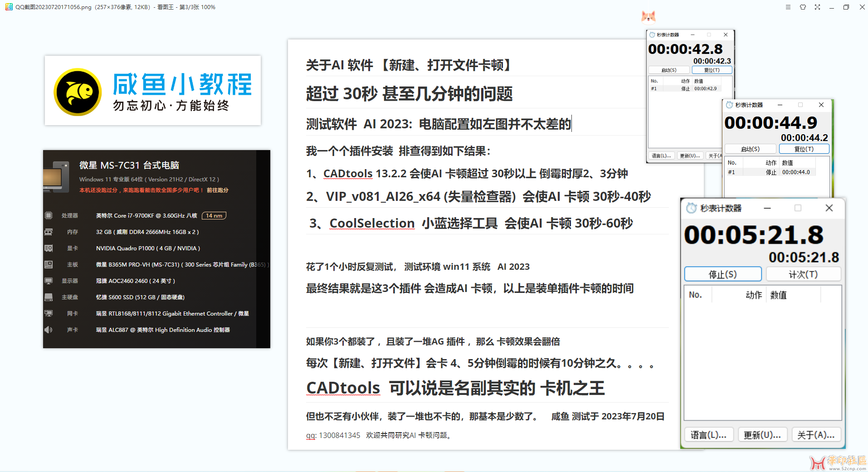
Task: Click stopwatch icon in 00:05:21.8 window title
Action: coord(691,208)
